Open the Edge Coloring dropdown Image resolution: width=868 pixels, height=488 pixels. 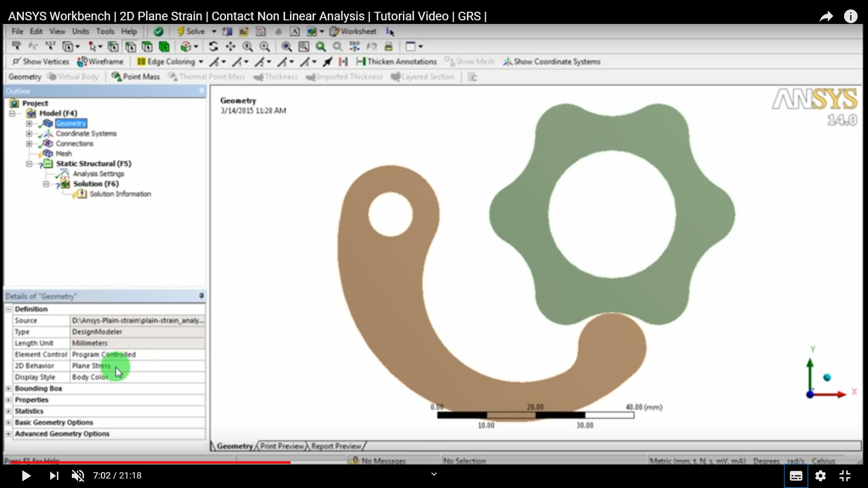coord(202,61)
